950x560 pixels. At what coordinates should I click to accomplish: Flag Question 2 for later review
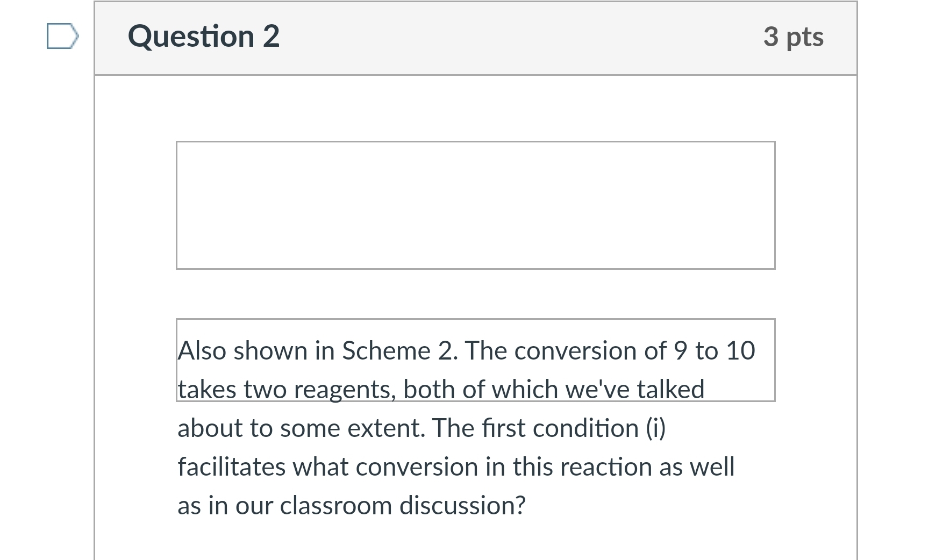[x=62, y=37]
